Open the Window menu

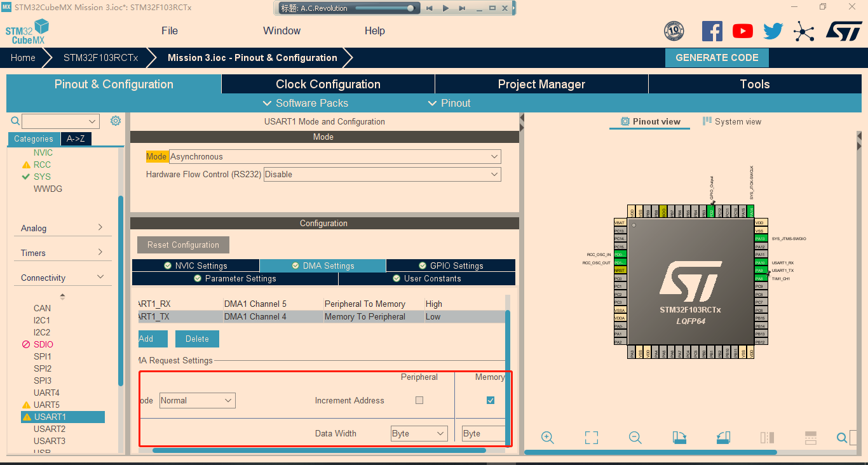click(281, 30)
